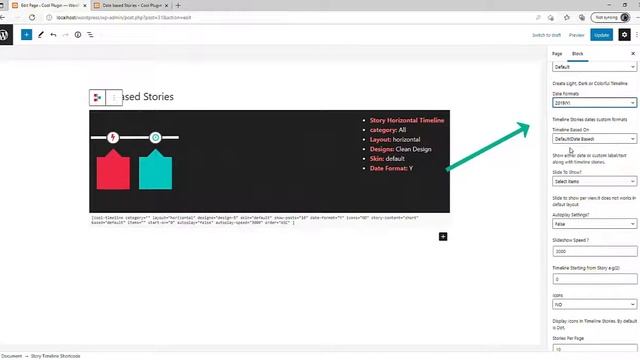Image resolution: width=640 pixels, height=360 pixels.
Task: Open the block list view outline
Action: (x=90, y=35)
